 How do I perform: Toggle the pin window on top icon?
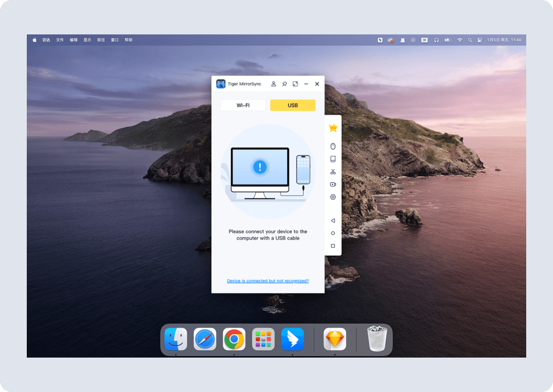285,84
